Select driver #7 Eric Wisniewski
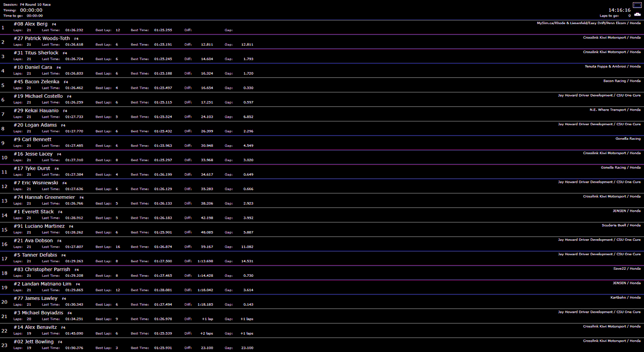 (37, 183)
